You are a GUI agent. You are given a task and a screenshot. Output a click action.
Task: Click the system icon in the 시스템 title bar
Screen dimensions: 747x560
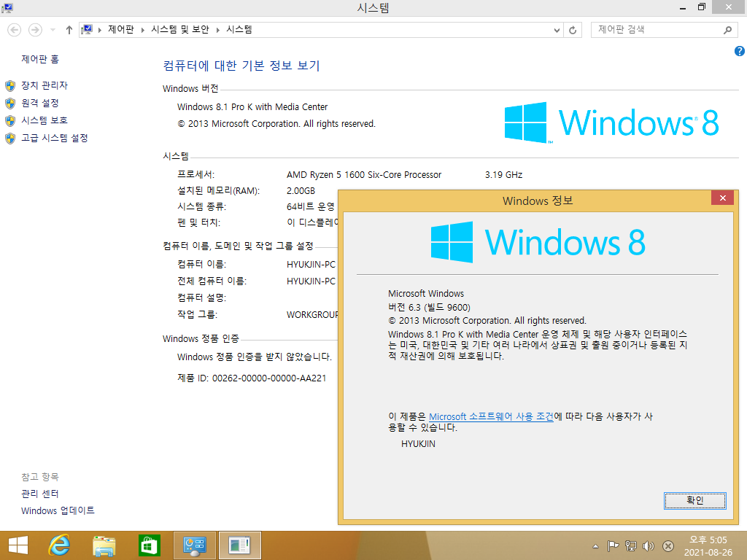coord(7,7)
